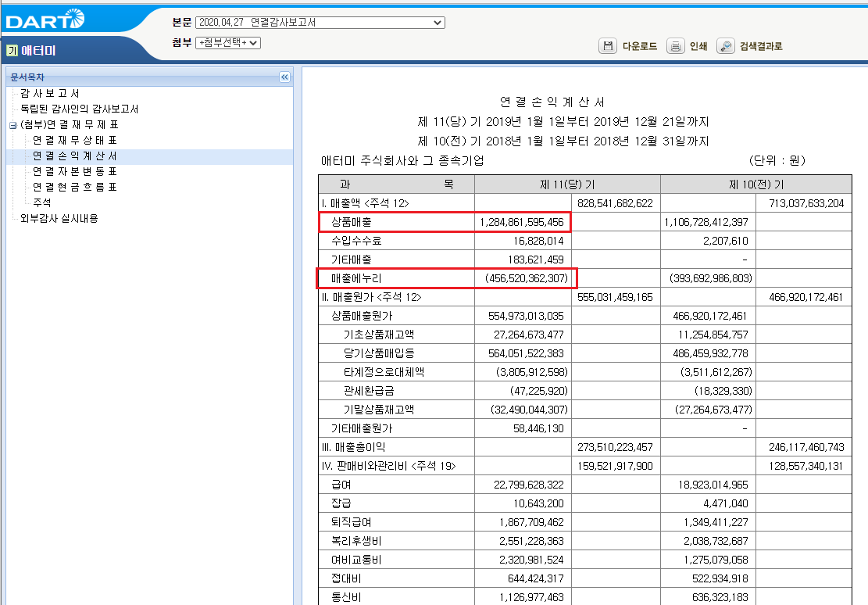The height and width of the screenshot is (605, 868).
Task: Click the IV. 판매비와관리비 <주석 19> row
Action: tap(388, 466)
